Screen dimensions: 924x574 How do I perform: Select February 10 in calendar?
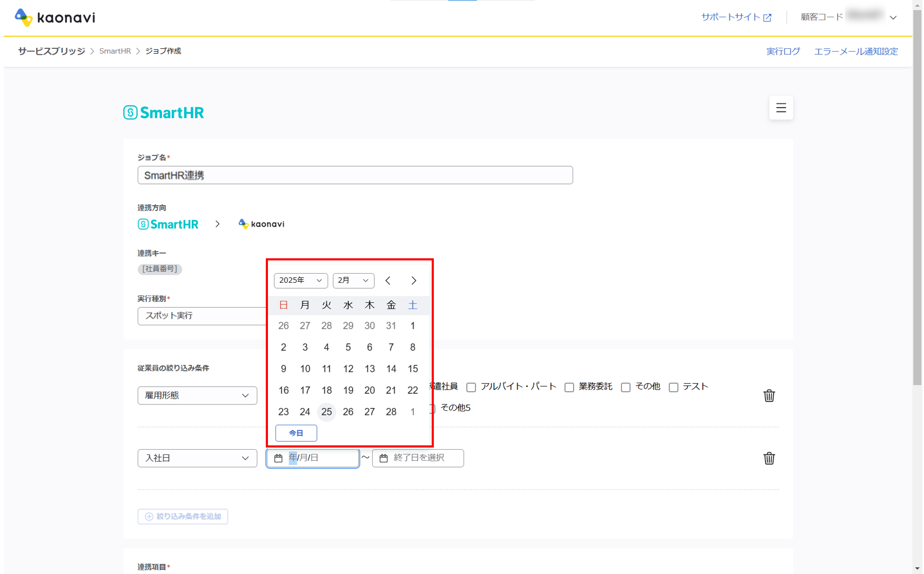tap(305, 369)
